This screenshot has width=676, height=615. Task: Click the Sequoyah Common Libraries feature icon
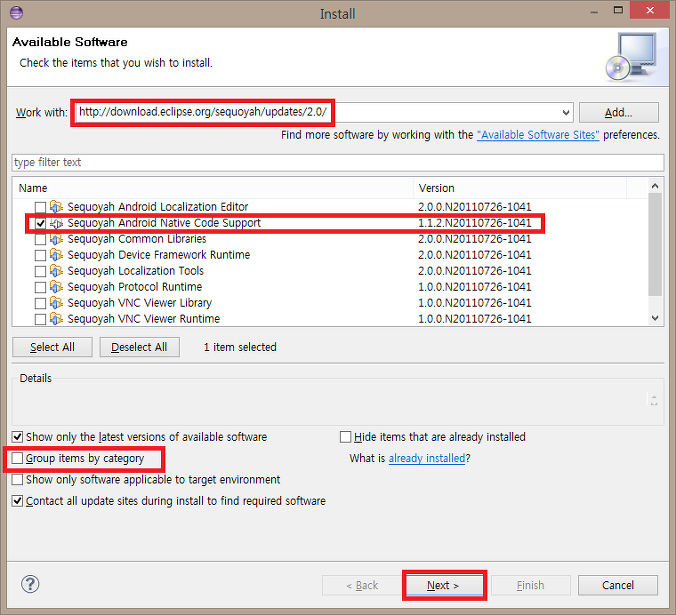pos(56,239)
